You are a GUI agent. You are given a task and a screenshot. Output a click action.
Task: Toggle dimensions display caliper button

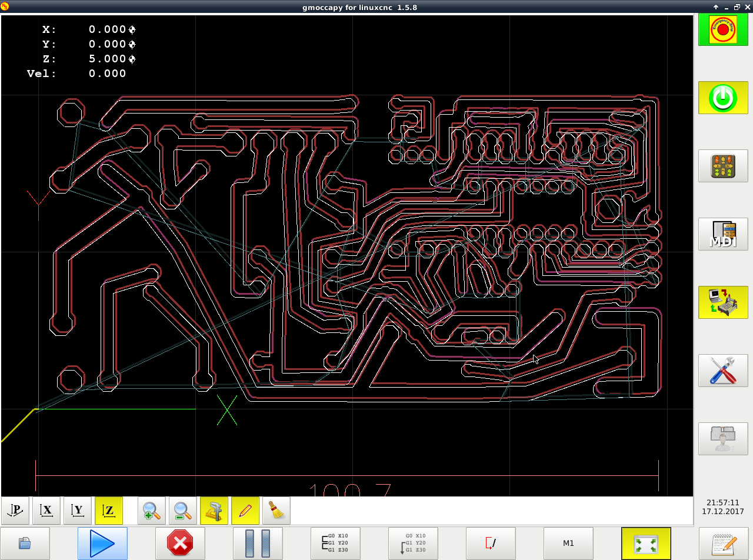click(x=214, y=511)
